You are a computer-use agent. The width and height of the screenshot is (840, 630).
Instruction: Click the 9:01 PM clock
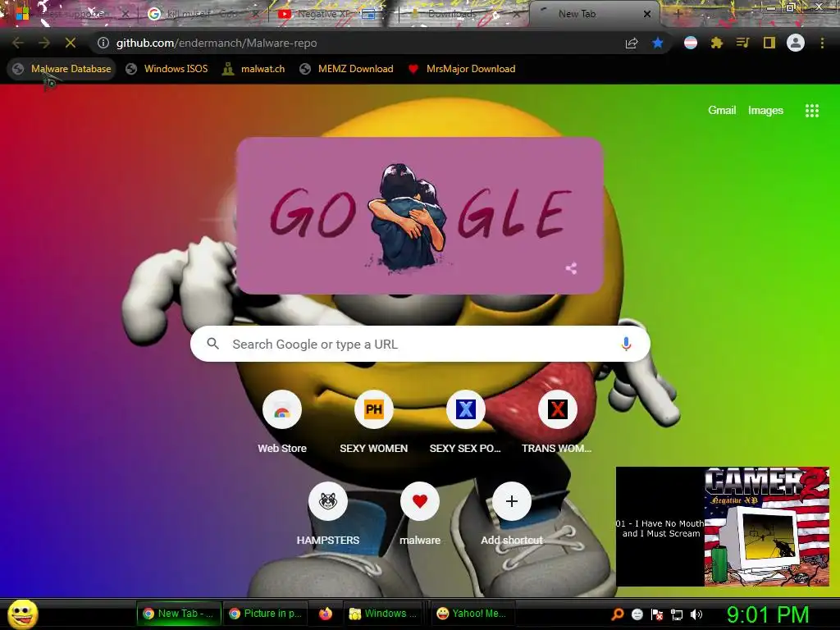point(768,614)
